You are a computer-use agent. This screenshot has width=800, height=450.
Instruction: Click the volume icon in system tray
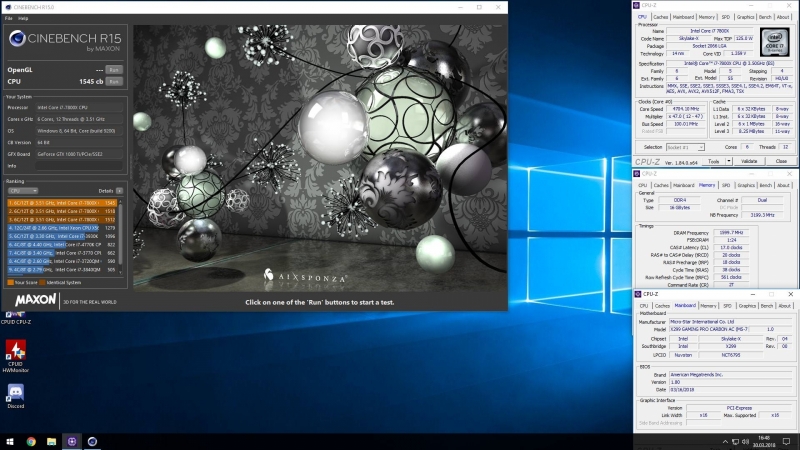745,442
